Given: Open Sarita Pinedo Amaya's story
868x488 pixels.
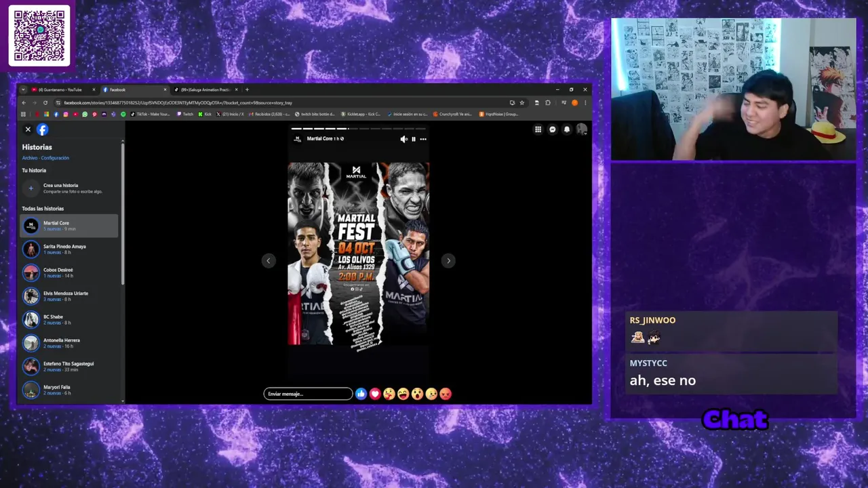Looking at the screenshot, I should (x=69, y=249).
